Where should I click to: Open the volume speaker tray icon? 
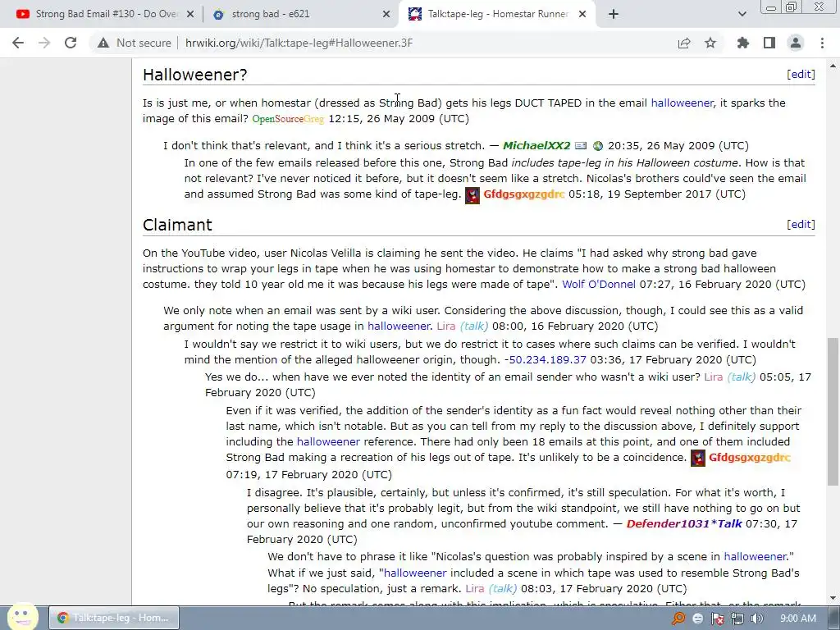[756, 619]
